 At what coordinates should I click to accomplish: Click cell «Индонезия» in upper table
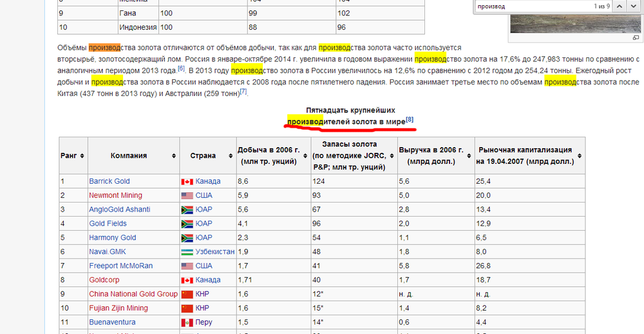click(138, 28)
